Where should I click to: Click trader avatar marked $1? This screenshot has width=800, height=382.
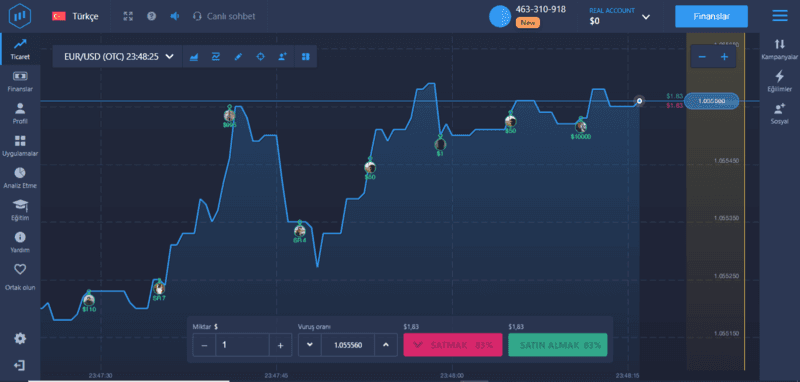click(x=440, y=144)
